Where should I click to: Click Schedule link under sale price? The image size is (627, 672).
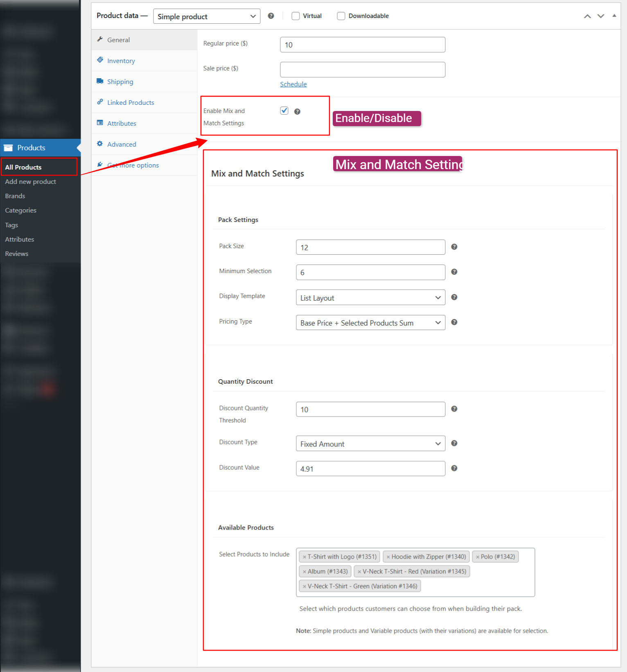[293, 84]
